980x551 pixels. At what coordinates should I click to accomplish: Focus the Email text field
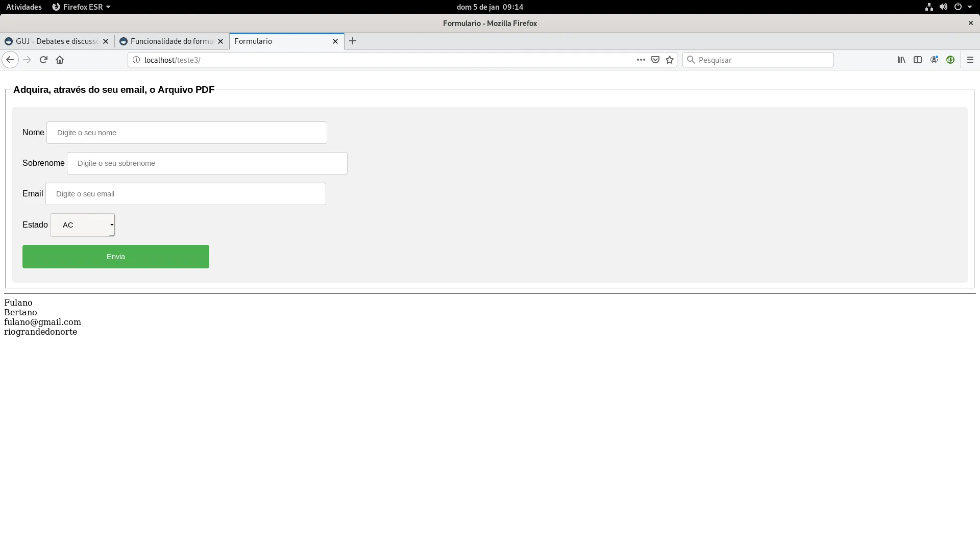186,194
